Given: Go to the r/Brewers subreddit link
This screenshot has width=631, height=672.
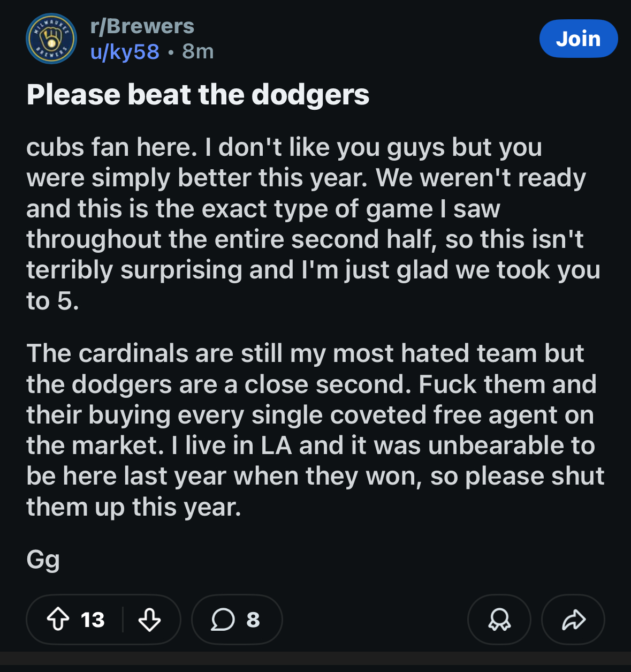Looking at the screenshot, I should click(142, 26).
